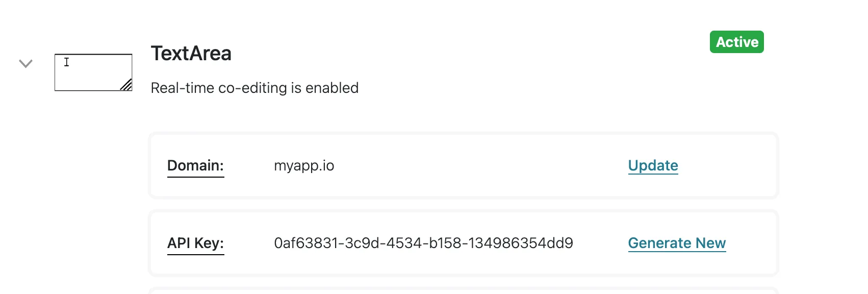Click the I-beam cursor in TextArea icon
This screenshot has height=294, width=868.
[x=66, y=62]
